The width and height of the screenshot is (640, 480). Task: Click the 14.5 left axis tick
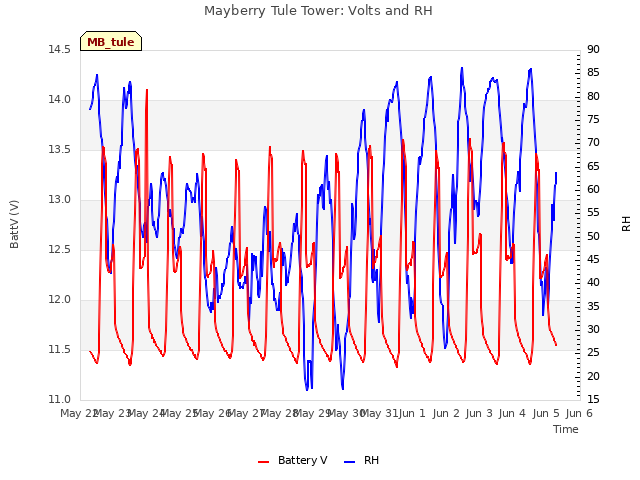coord(59,49)
